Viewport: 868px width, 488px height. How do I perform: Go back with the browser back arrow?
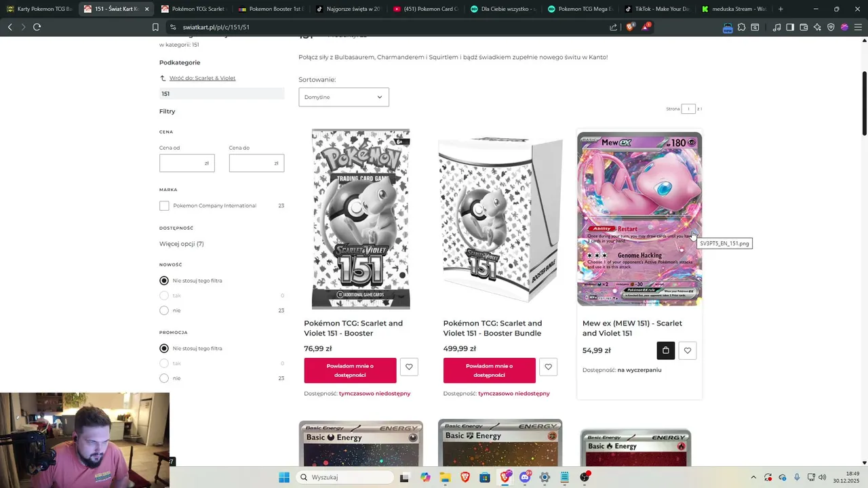(x=9, y=27)
